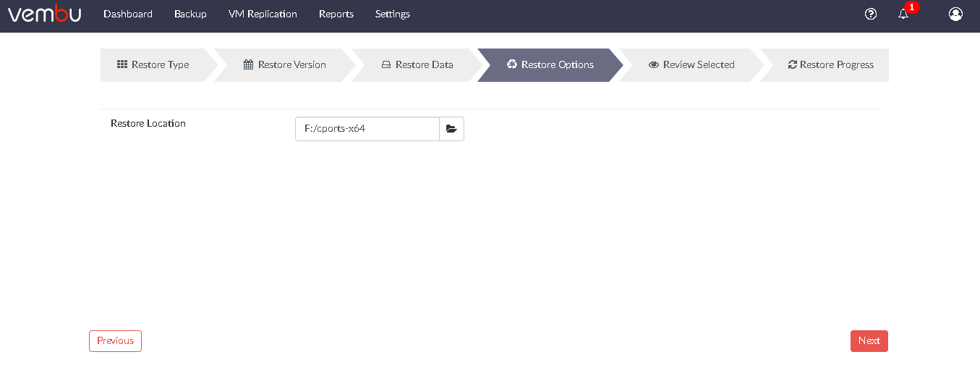Proceed with the Next button
The width and height of the screenshot is (980, 365).
point(869,341)
